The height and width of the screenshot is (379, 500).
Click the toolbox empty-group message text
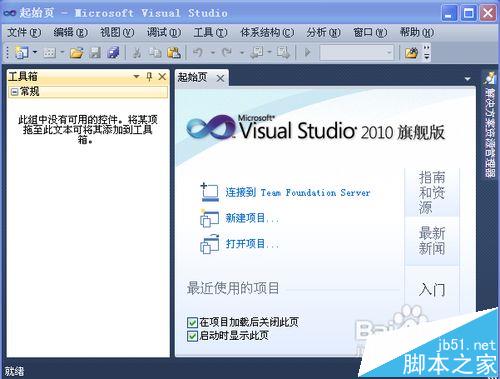(x=88, y=129)
